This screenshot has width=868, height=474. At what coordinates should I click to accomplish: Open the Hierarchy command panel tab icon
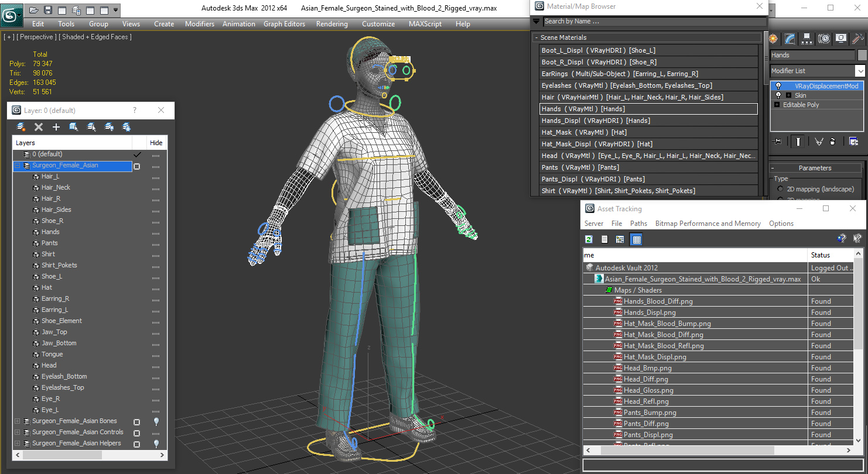tap(807, 39)
